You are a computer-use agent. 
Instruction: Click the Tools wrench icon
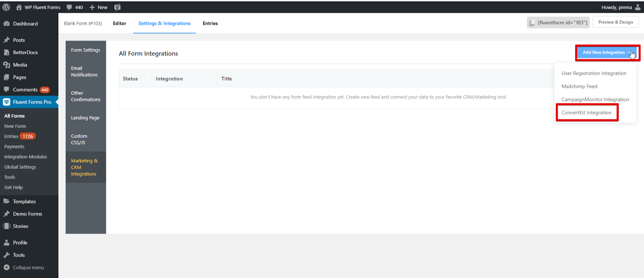pyautogui.click(x=6, y=255)
